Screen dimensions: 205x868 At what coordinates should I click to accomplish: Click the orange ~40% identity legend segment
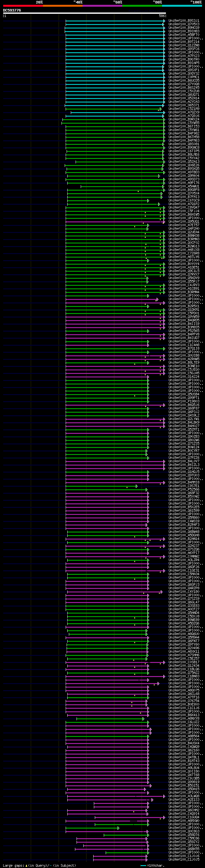pos(62,6)
